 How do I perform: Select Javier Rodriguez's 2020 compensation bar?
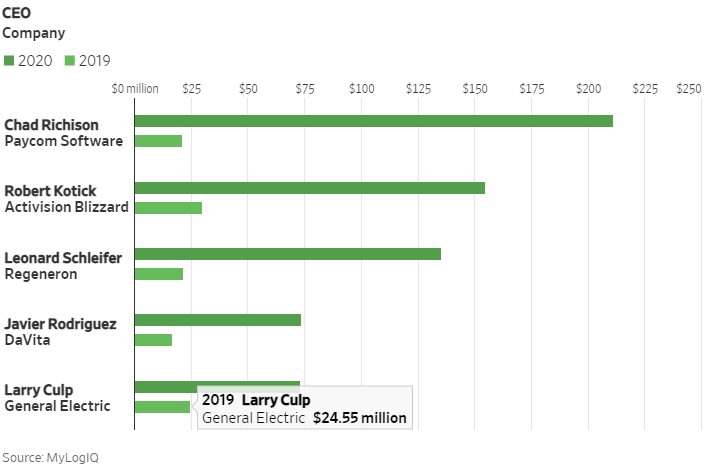pos(218,320)
